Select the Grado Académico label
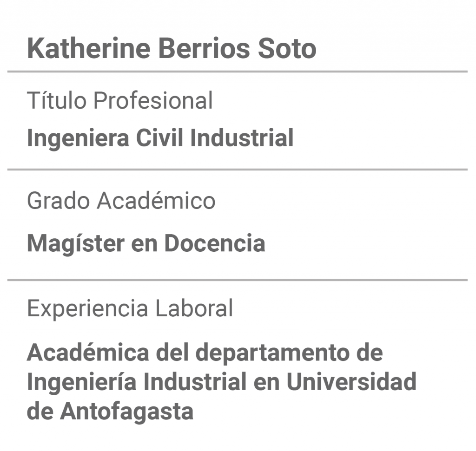Image resolution: width=476 pixels, height=451 pixels. coord(121,201)
